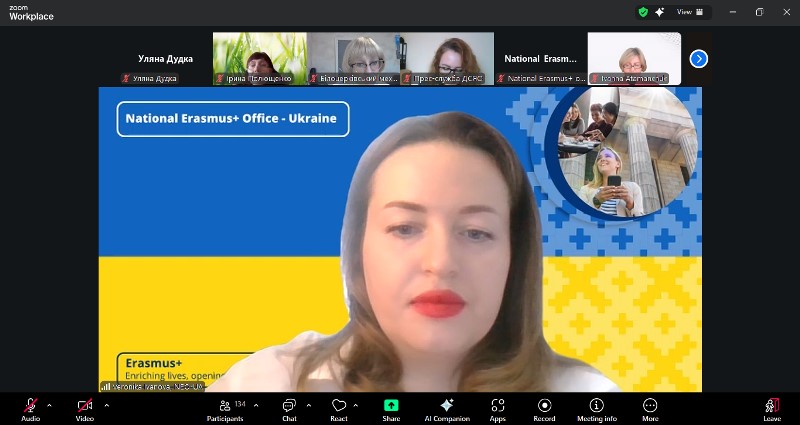Open the More options menu

[x=650, y=406]
